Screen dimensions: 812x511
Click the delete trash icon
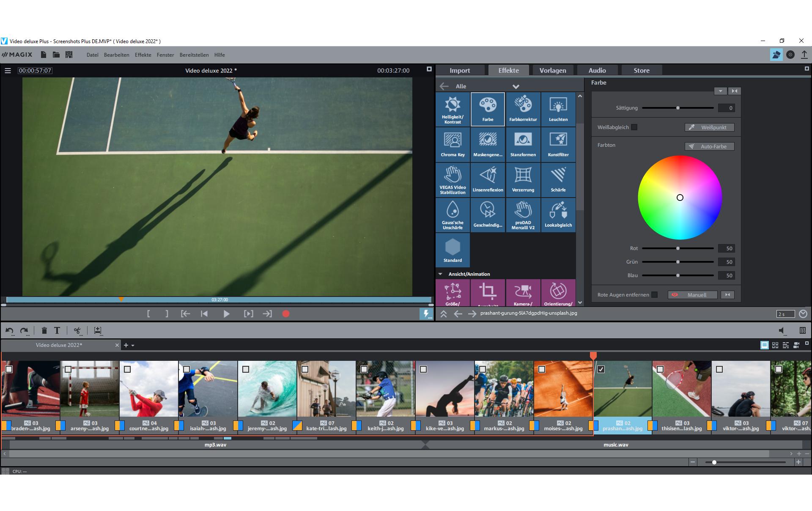click(44, 331)
